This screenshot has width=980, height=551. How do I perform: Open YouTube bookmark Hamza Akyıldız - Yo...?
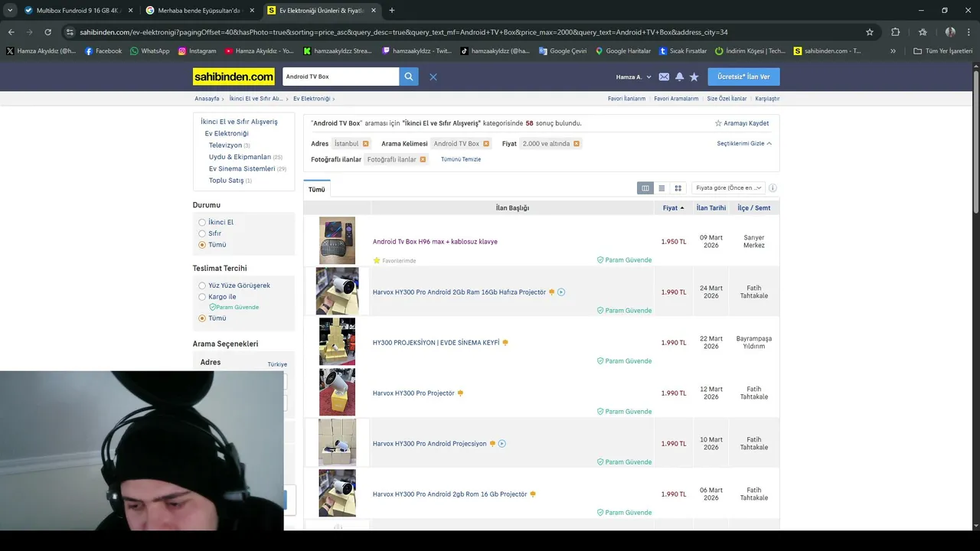[260, 51]
